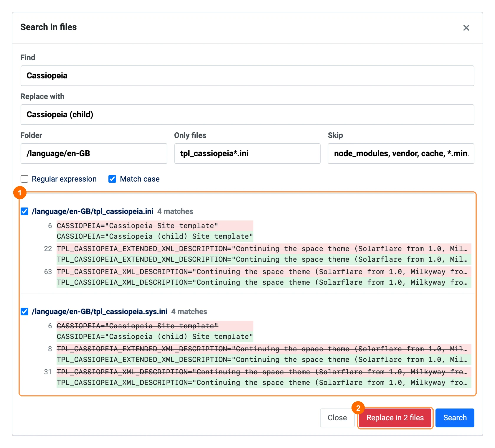Click the Close button
Image resolution: width=495 pixels, height=448 pixels.
[x=337, y=418]
